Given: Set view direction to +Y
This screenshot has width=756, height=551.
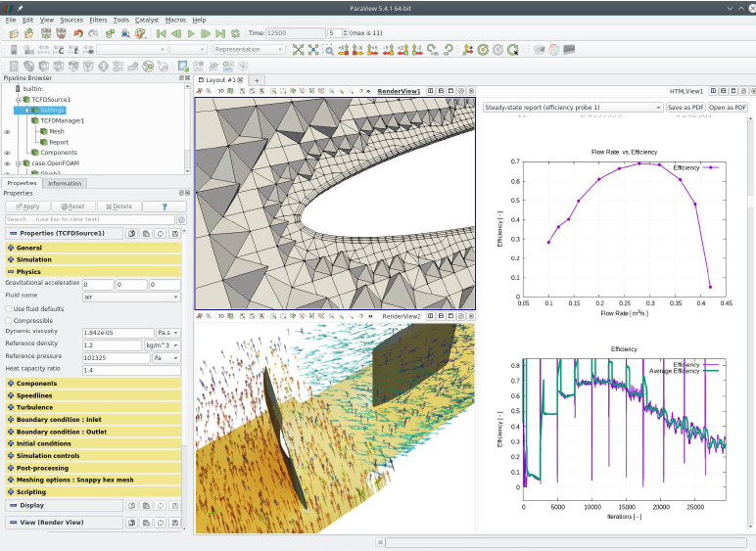Looking at the screenshot, I should 373,50.
